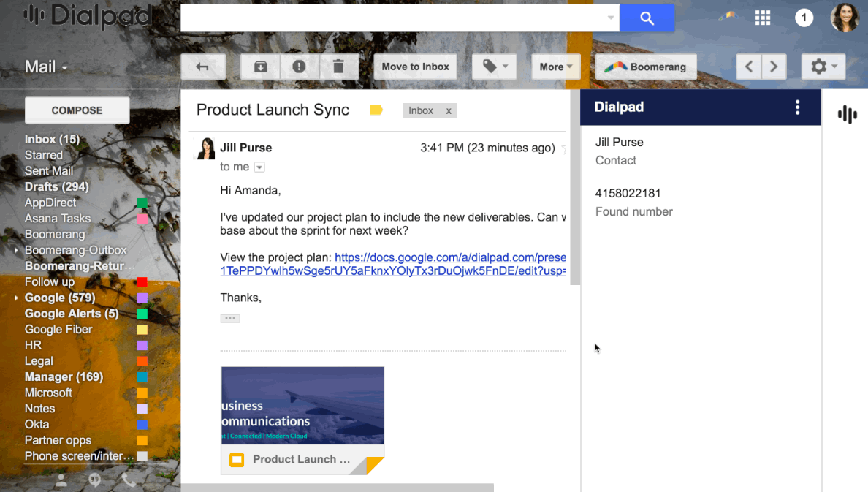The height and width of the screenshot is (492, 868).
Task: Delete the Product Launch Sync email
Action: pos(339,67)
